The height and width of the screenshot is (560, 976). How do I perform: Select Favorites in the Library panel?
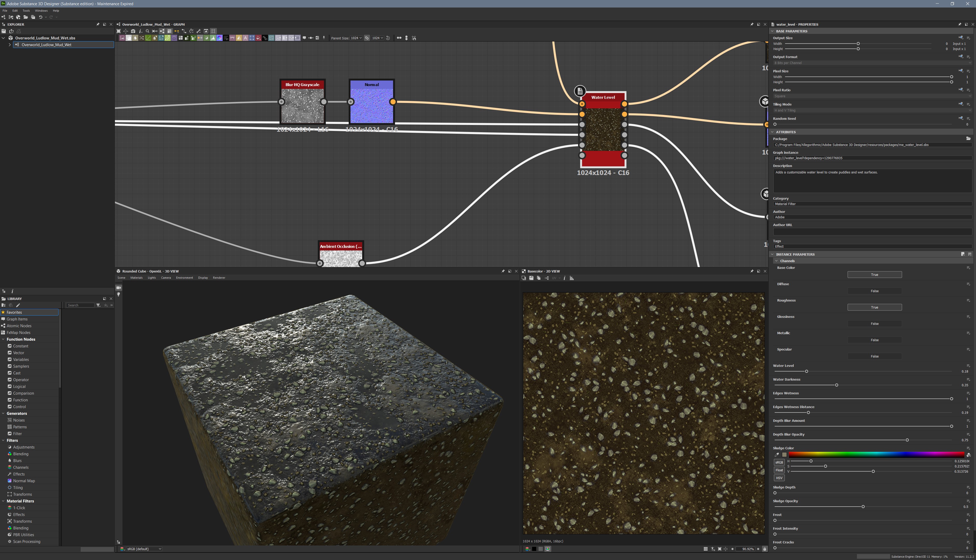30,312
